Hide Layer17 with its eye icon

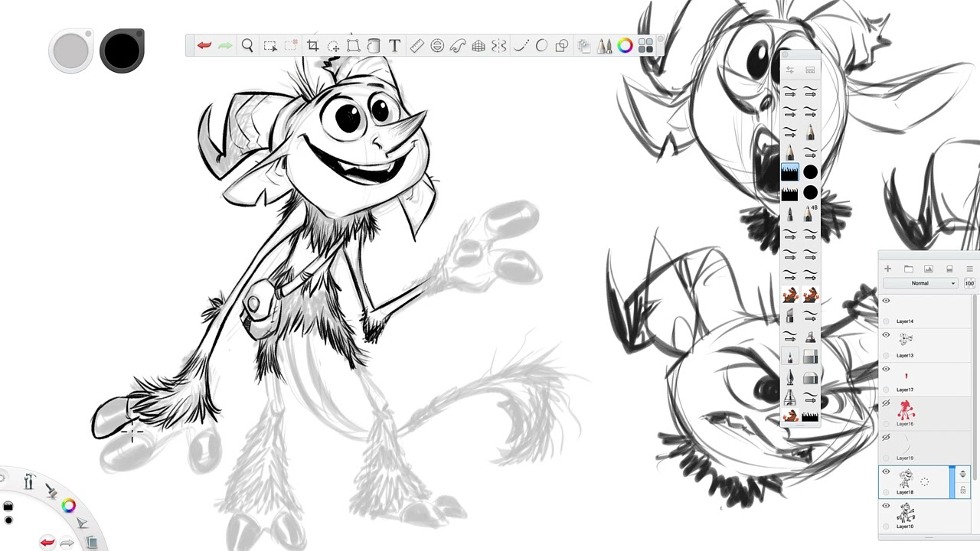(x=886, y=369)
